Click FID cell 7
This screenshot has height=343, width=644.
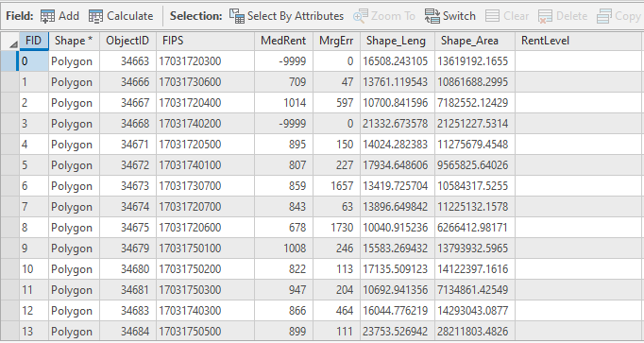(x=34, y=207)
